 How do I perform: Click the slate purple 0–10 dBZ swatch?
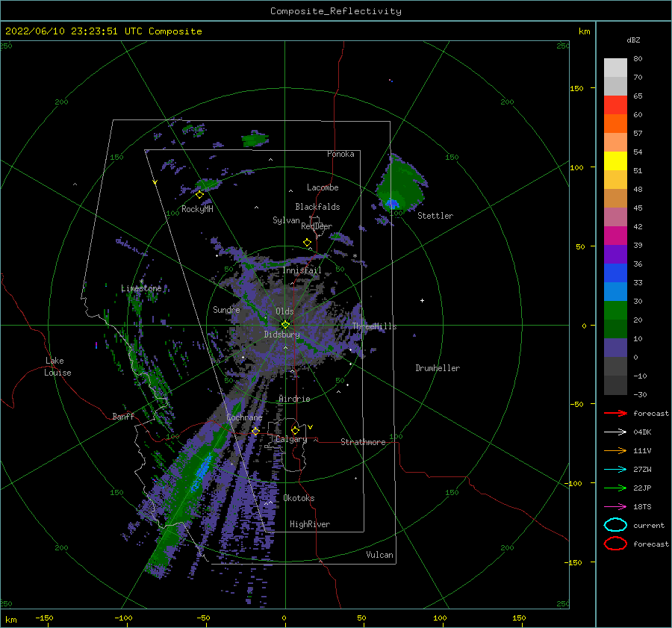point(615,348)
